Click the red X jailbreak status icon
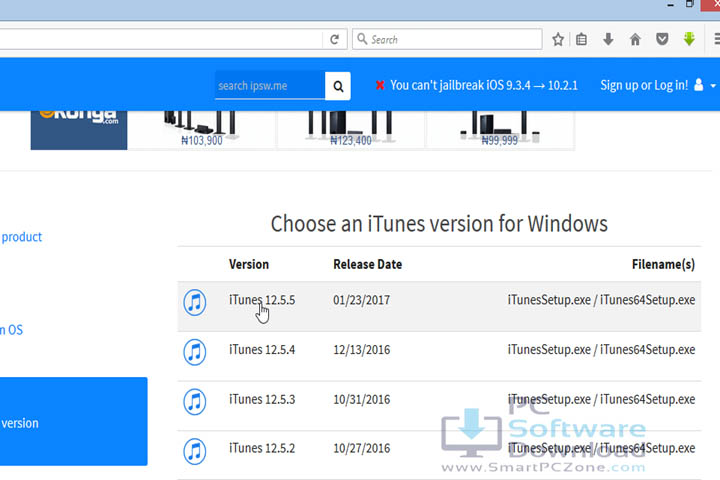 380,85
